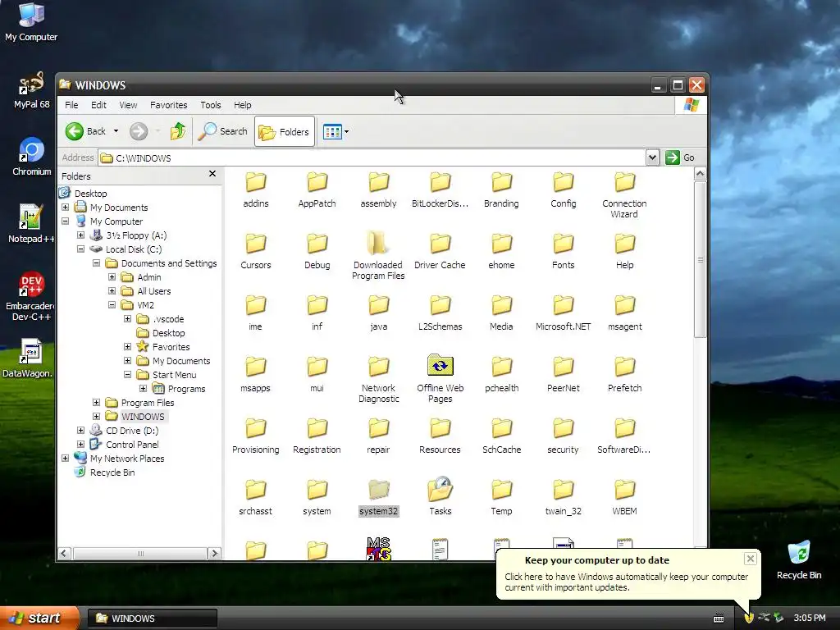Expand the Program Files tree node
The image size is (840, 630).
click(97, 402)
